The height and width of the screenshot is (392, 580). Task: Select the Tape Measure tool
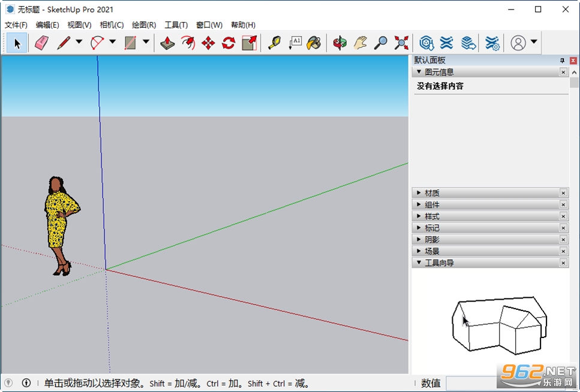275,43
